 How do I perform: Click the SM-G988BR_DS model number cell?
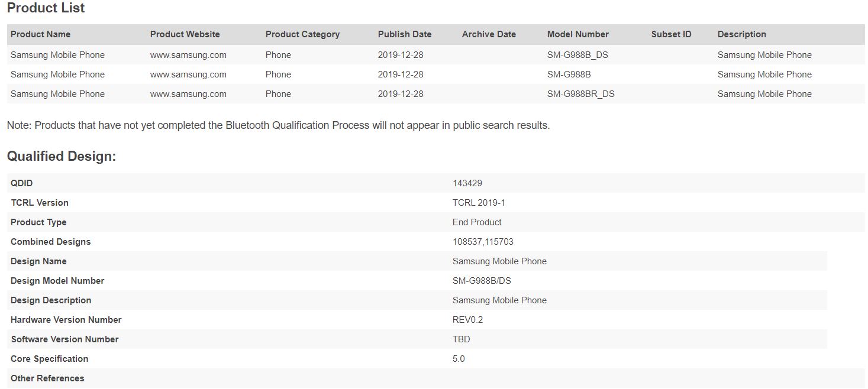click(580, 94)
